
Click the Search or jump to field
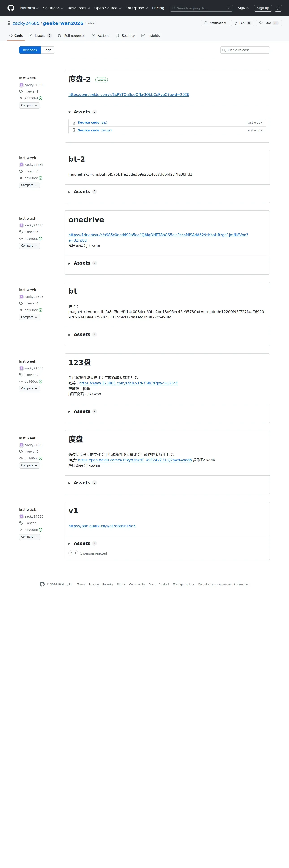[201, 8]
